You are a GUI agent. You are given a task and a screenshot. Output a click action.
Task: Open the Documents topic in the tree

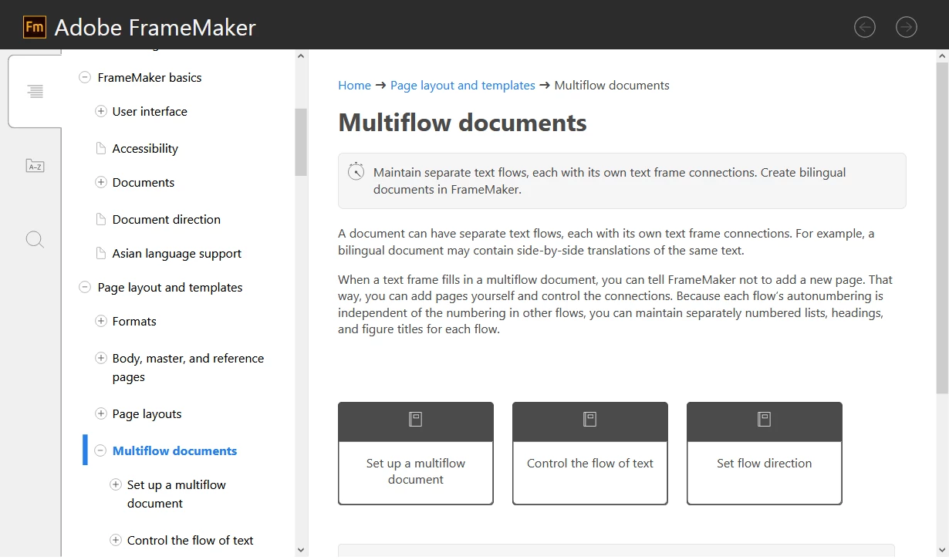144,182
